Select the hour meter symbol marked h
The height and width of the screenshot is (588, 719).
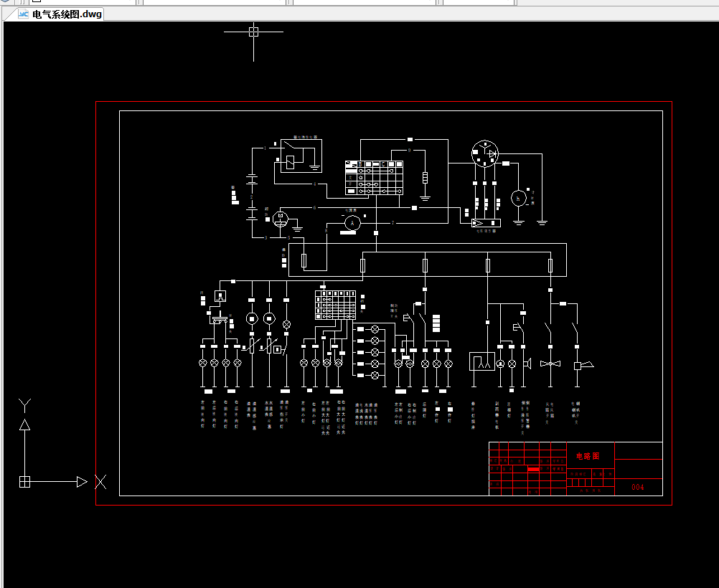[519, 199]
